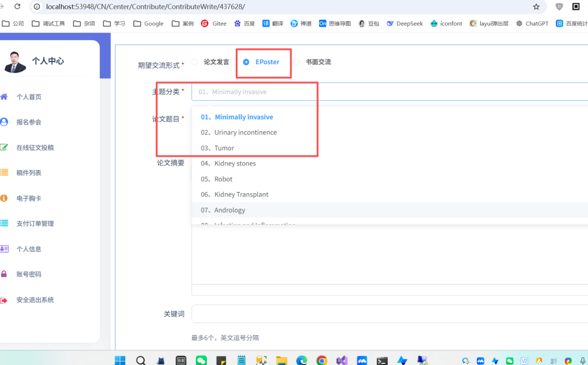
Task: Select the EPoster radio option
Action: click(x=246, y=62)
